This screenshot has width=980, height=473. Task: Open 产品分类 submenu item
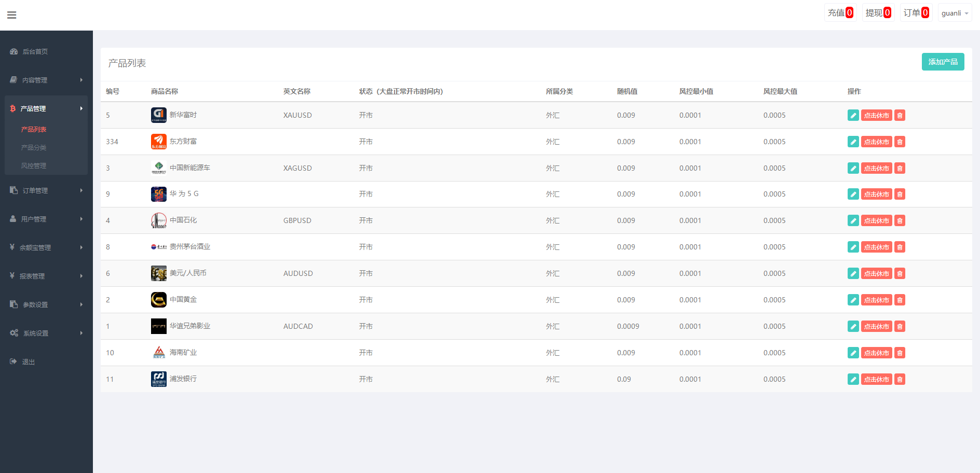pyautogui.click(x=34, y=148)
